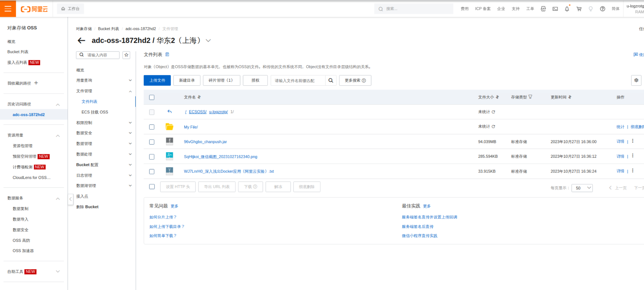Viewport: 644px width, 290px height.
Task: Click the 上传文件 button
Action: tap(157, 80)
